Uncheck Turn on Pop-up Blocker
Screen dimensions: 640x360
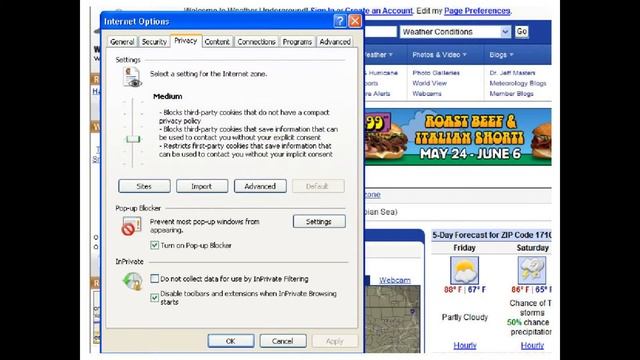pos(154,245)
